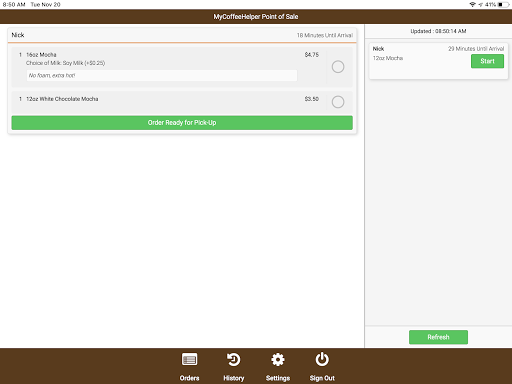The width and height of the screenshot is (512, 384).
Task: Tap the Sign Out power icon
Action: pos(322,359)
